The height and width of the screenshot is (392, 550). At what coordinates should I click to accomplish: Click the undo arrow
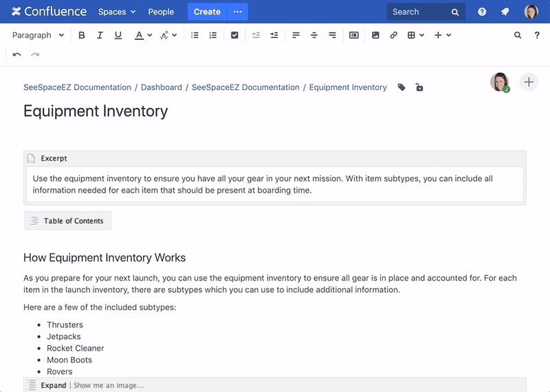(x=16, y=54)
